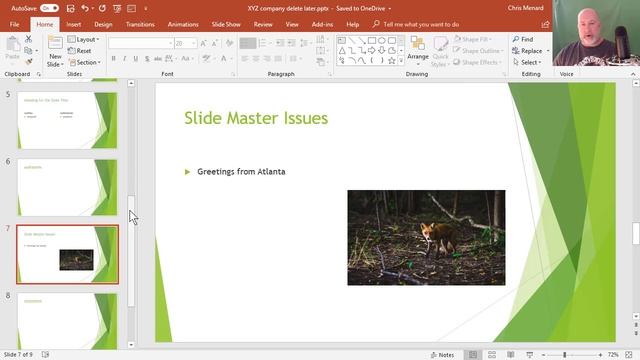Click the Font Color A icon
The width and height of the screenshot is (640, 360).
tap(224, 59)
